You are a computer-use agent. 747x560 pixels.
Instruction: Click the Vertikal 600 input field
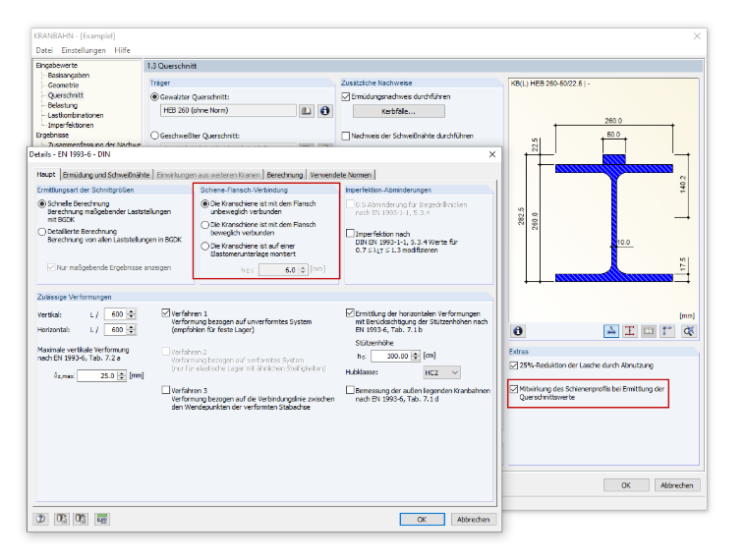click(x=114, y=314)
